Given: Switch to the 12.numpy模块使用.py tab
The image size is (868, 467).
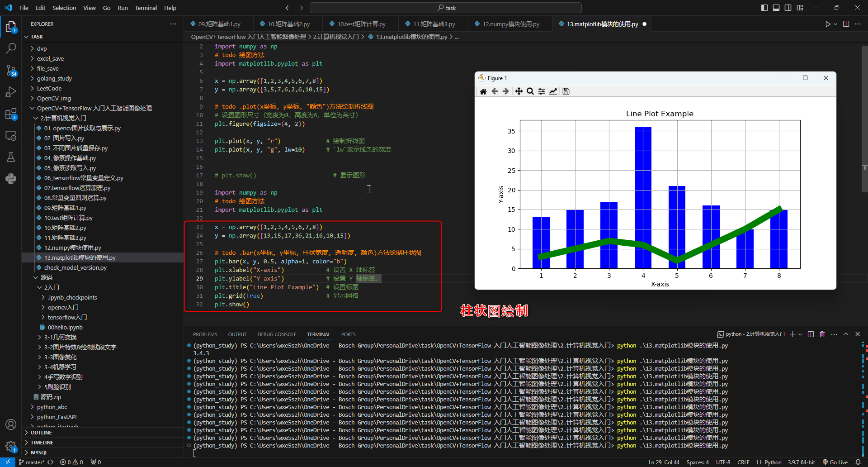Looking at the screenshot, I should [x=511, y=24].
